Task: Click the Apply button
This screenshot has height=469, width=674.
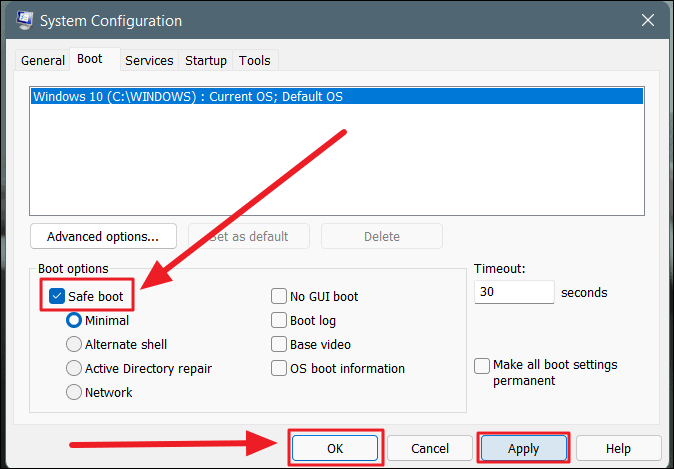Action: pos(524,448)
